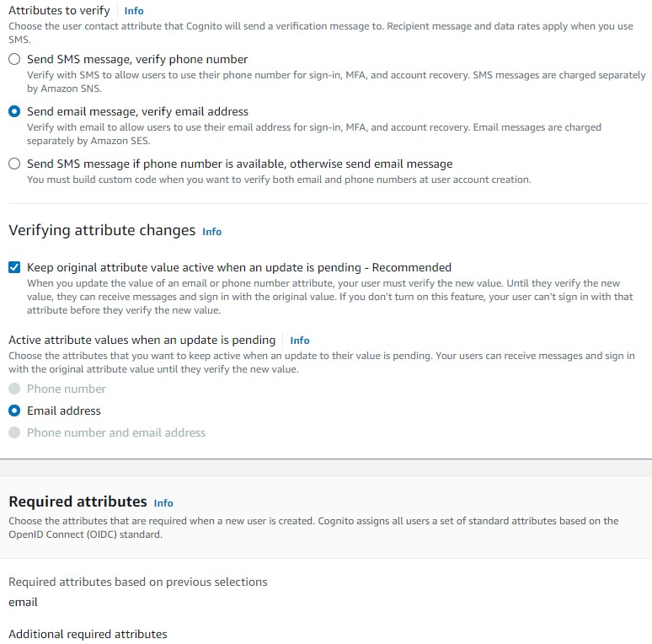Select SMS if phone available, otherwise email option
The image size is (652, 644).
pyautogui.click(x=14, y=164)
